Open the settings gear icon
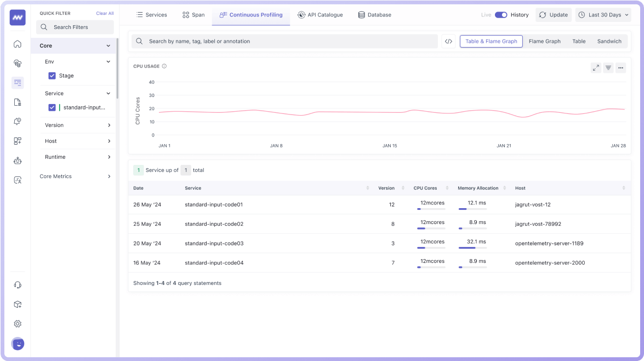Image resolution: width=644 pixels, height=361 pixels. (18, 324)
